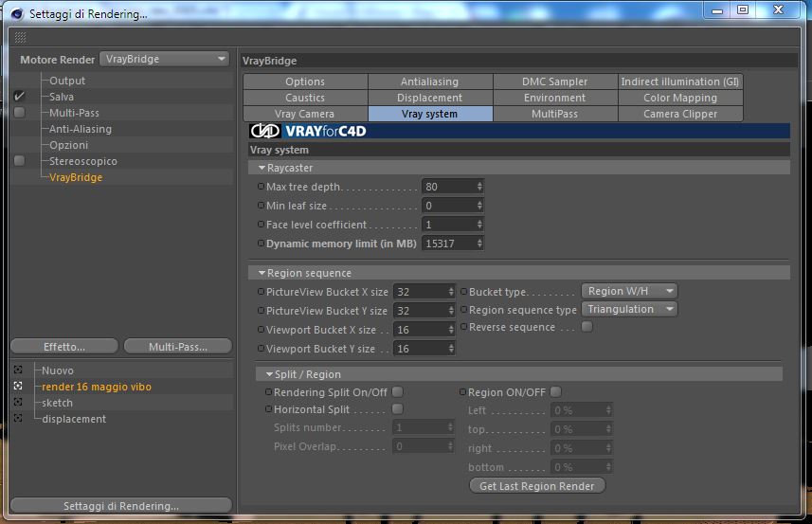Enable the Multi-Pass checkbox
812x524 pixels.
[x=19, y=113]
